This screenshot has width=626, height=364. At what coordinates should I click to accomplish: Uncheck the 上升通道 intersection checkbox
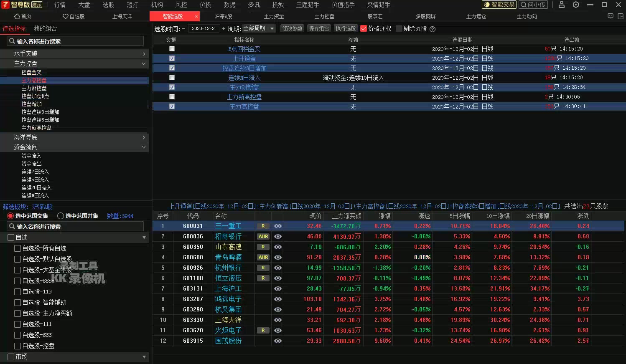pos(172,58)
